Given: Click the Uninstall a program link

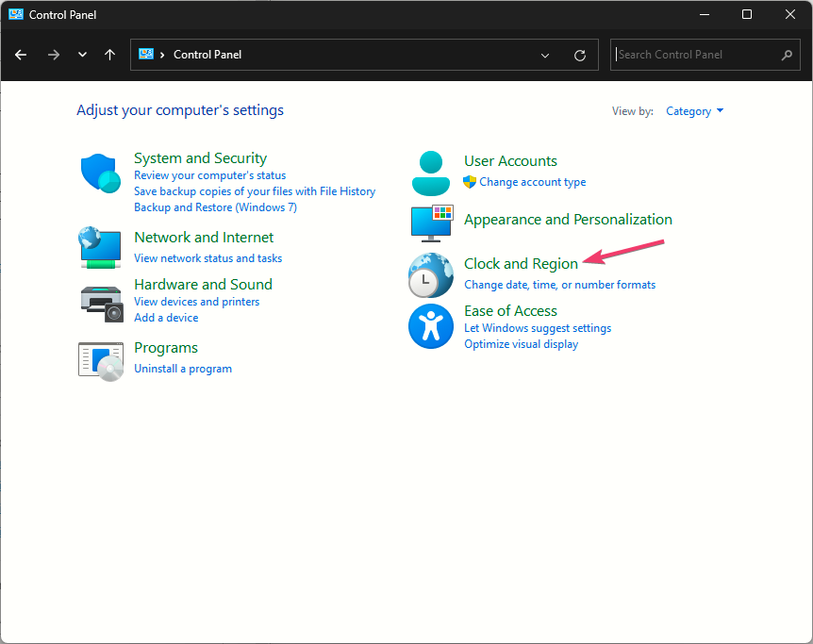Looking at the screenshot, I should click(x=183, y=369).
